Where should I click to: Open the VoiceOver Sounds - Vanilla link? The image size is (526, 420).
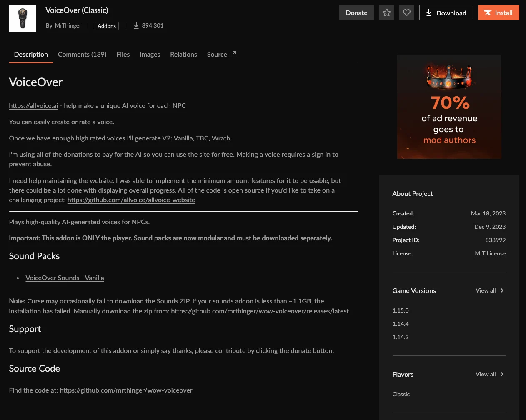coord(65,278)
